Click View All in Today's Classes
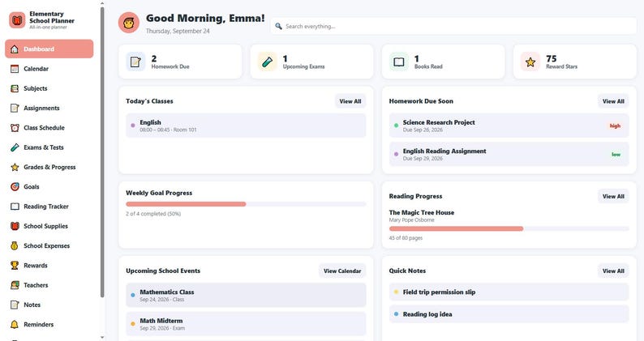 (350, 101)
